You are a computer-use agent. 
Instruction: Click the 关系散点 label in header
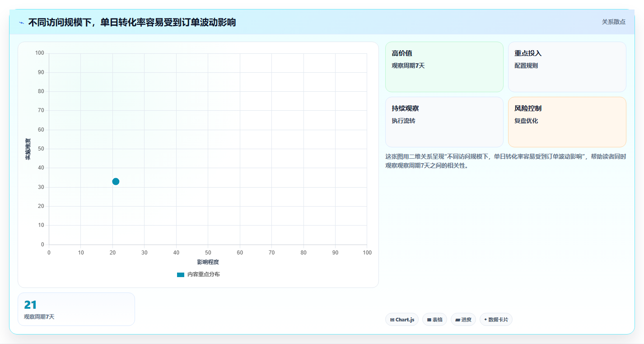pos(614,22)
